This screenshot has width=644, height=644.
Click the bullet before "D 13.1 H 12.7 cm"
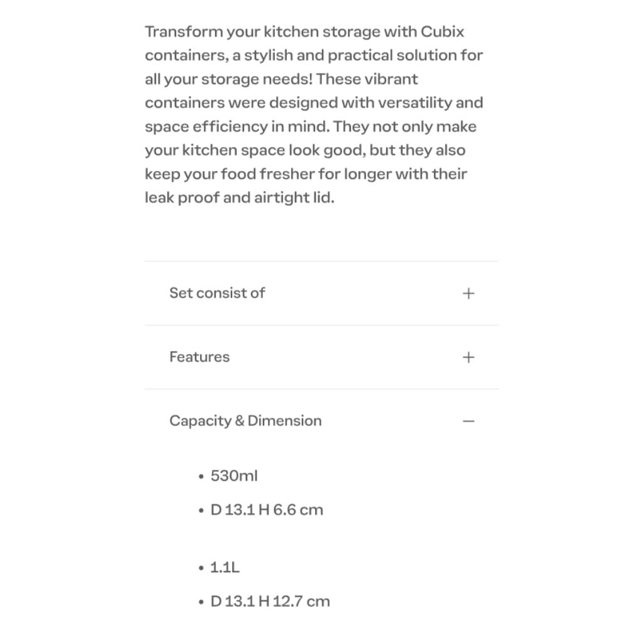tap(201, 603)
